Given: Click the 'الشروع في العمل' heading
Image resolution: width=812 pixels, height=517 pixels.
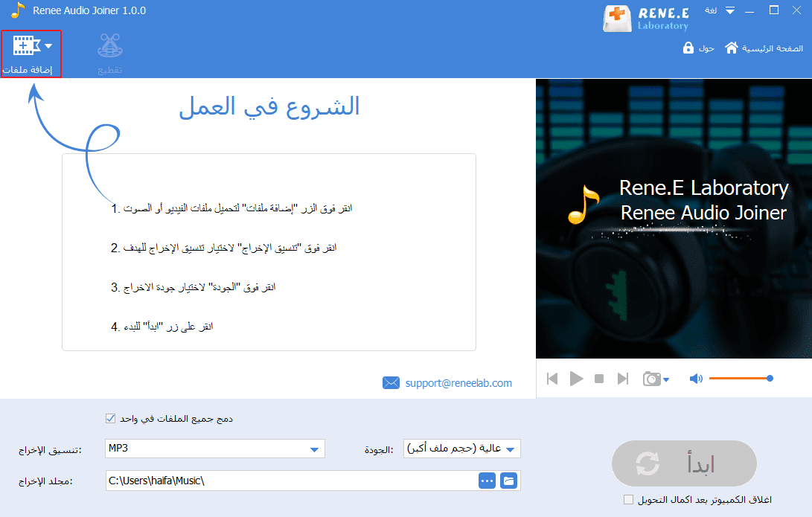Looking at the screenshot, I should point(269,108).
